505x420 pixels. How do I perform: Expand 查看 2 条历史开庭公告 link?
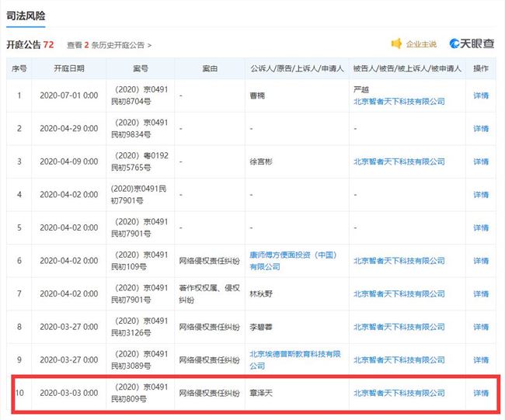click(110, 45)
